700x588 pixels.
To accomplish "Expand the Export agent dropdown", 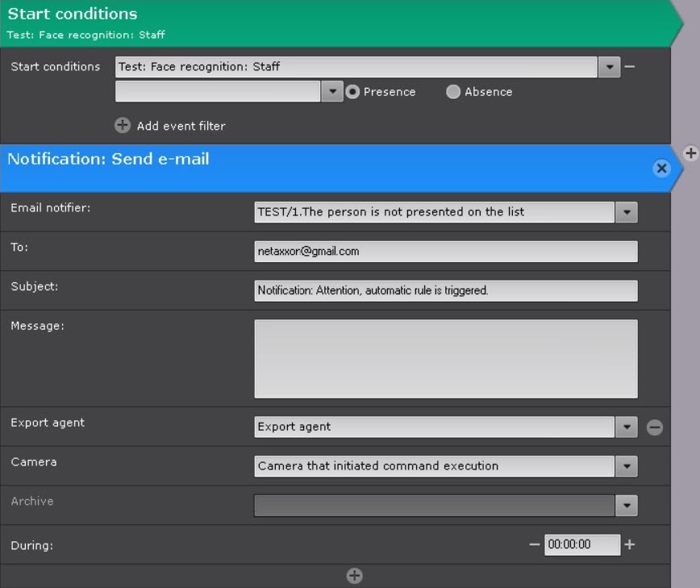I will (x=627, y=427).
